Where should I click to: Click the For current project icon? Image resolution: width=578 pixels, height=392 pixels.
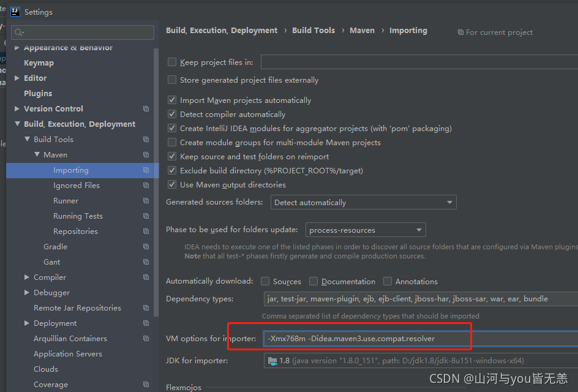coord(460,32)
